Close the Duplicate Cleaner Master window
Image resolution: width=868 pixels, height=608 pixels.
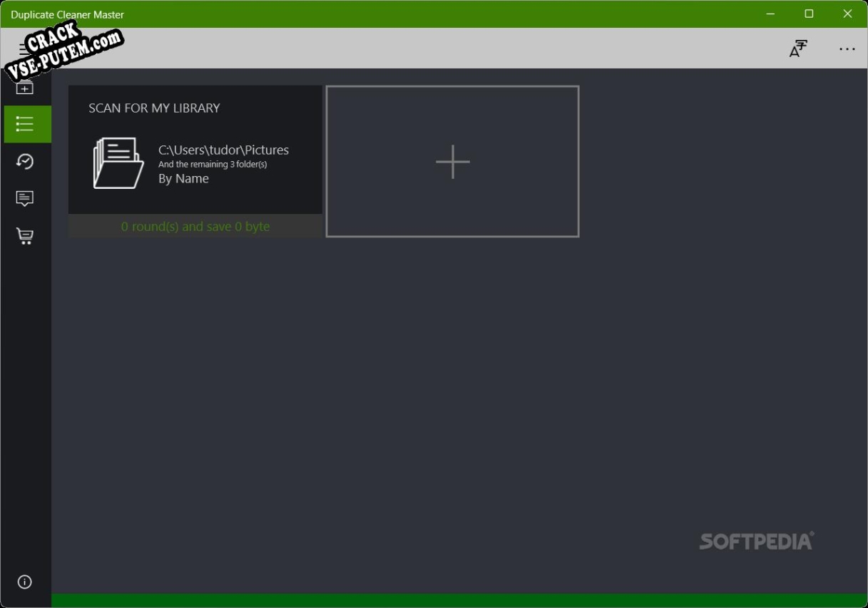(x=847, y=14)
